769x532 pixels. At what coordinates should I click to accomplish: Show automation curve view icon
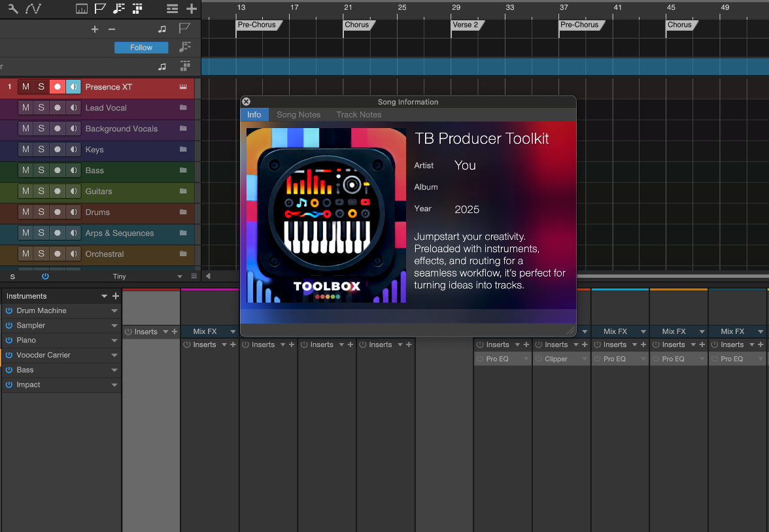(x=33, y=8)
